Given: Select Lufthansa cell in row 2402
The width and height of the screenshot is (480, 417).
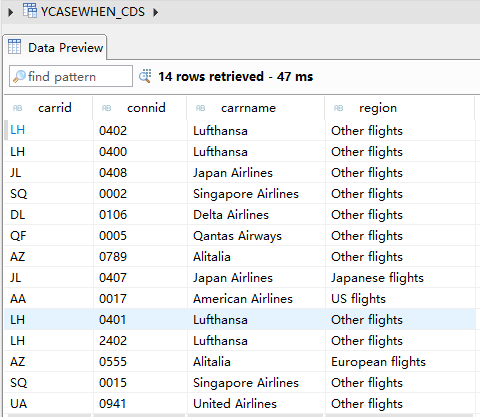Looking at the screenshot, I should click(256, 341).
